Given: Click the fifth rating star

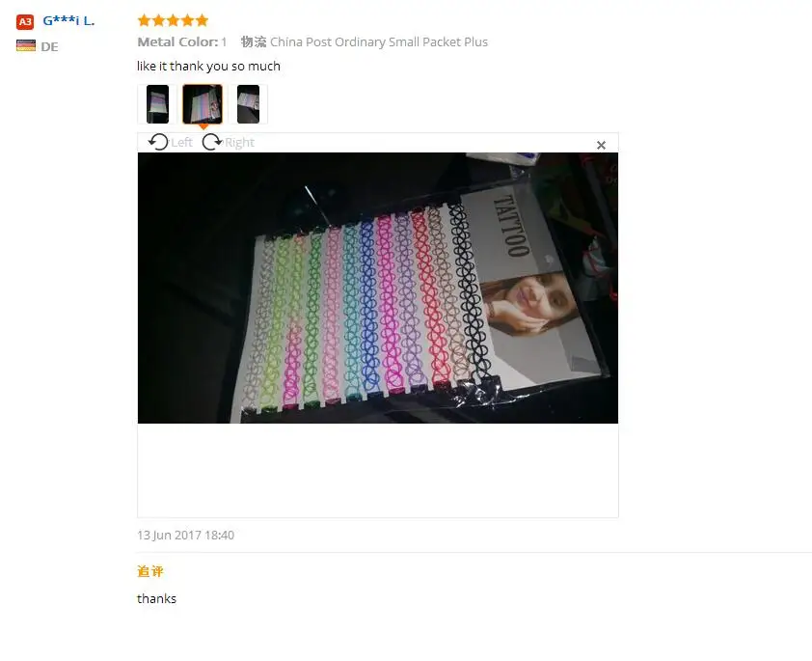Looking at the screenshot, I should click(x=202, y=20).
